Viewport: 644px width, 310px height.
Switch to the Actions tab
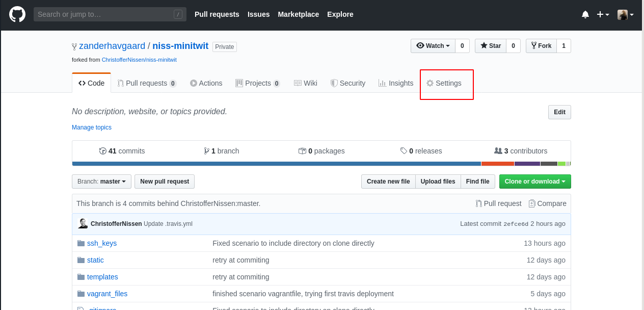click(206, 83)
